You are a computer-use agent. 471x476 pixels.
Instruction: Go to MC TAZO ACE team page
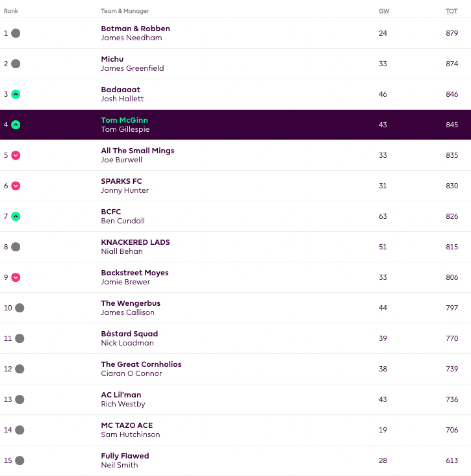127,425
